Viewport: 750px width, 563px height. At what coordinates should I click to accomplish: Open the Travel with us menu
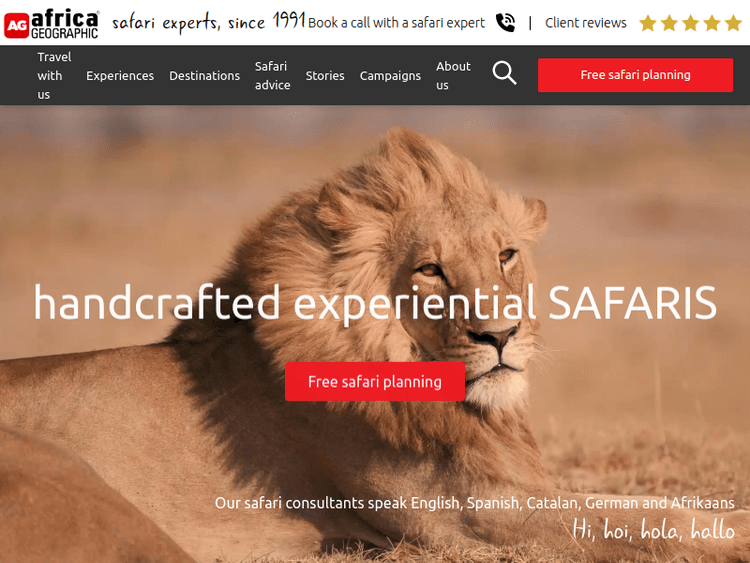pyautogui.click(x=54, y=76)
